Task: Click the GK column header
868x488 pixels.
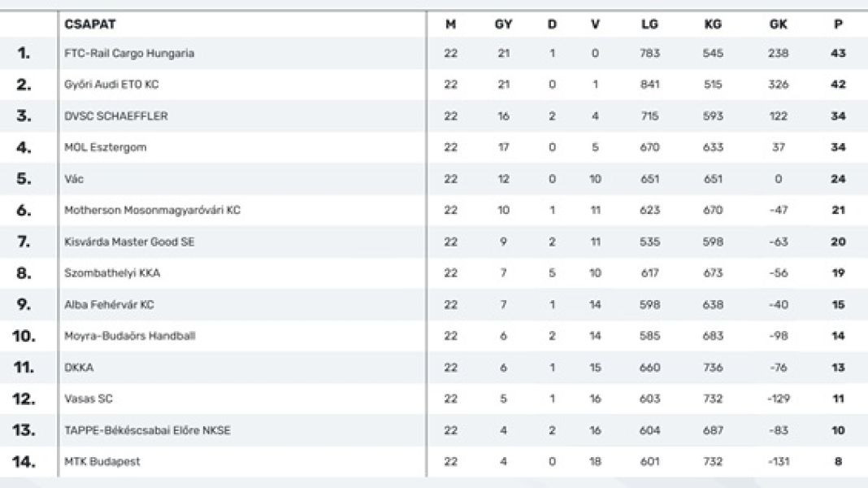Action: (x=778, y=24)
